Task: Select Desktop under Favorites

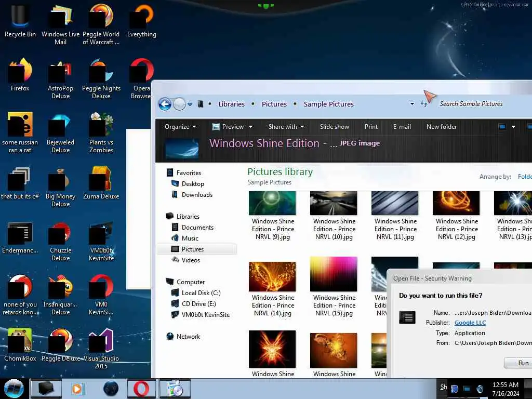Action: [x=188, y=183]
